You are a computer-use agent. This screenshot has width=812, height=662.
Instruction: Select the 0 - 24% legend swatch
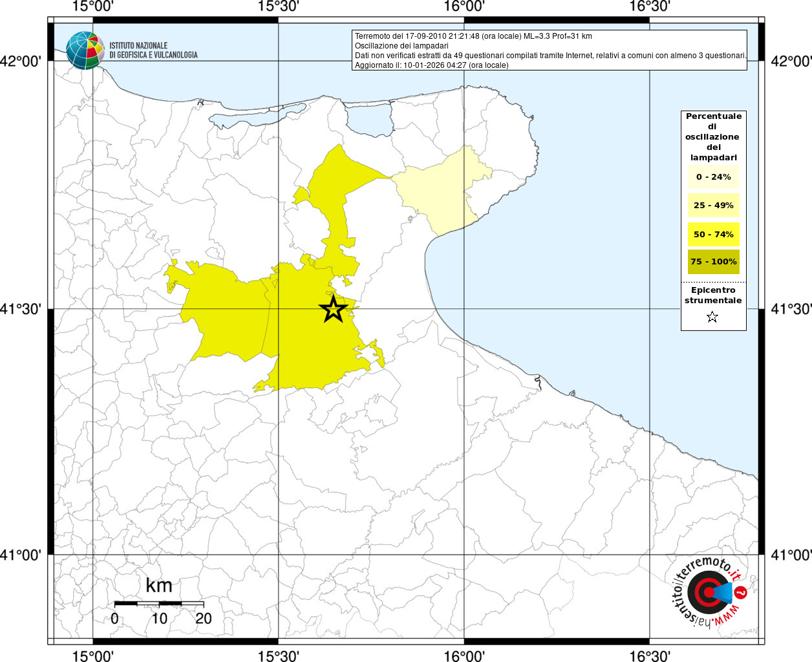pos(713,177)
